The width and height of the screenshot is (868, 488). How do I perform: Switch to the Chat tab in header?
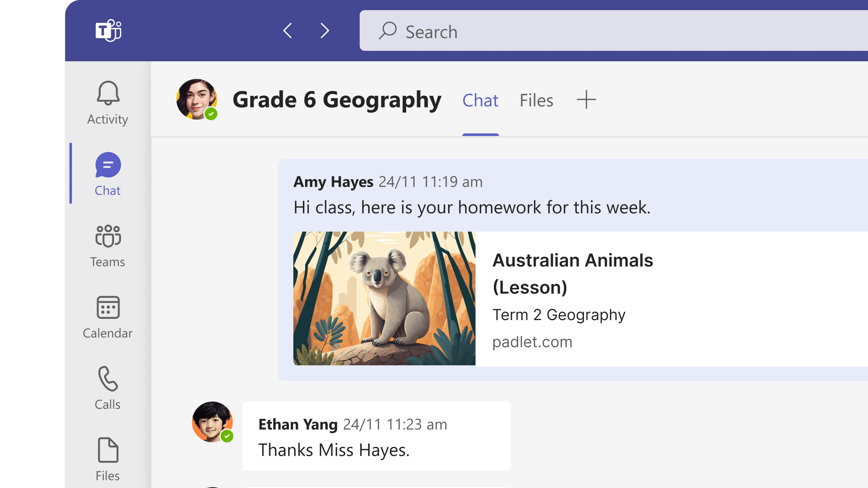coord(480,100)
